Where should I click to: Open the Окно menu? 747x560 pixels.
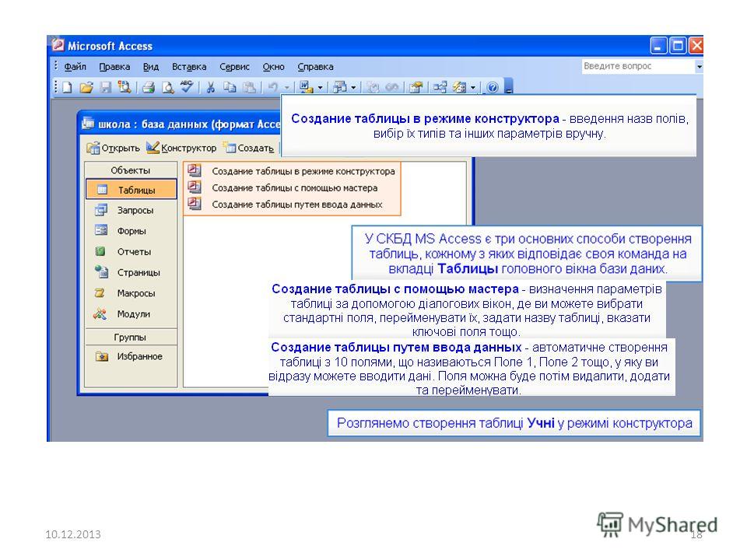coord(273,67)
